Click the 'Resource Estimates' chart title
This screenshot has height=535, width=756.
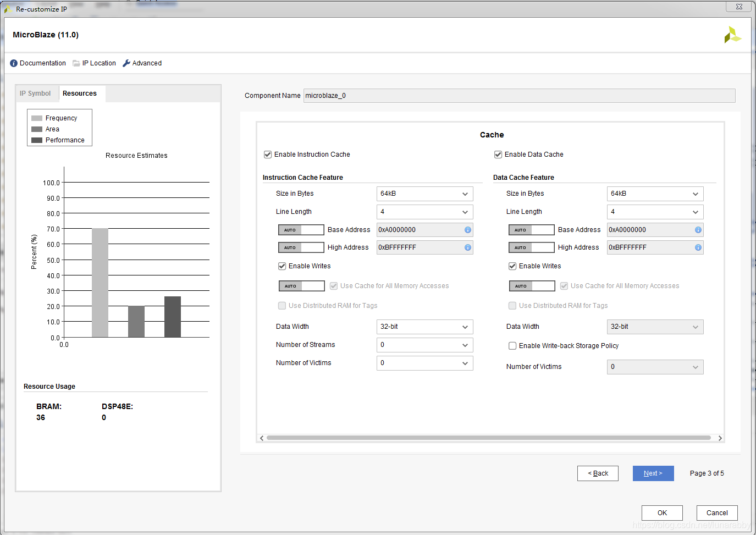pyautogui.click(x=136, y=156)
